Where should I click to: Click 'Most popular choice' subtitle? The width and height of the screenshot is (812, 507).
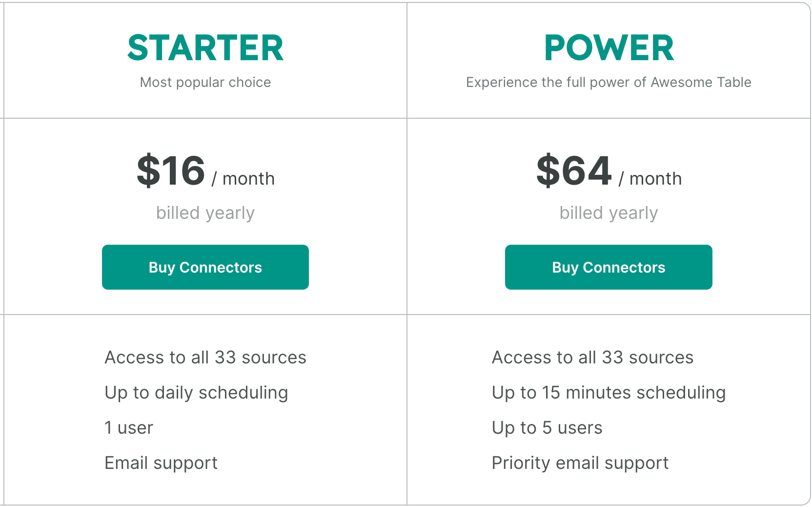pos(205,82)
